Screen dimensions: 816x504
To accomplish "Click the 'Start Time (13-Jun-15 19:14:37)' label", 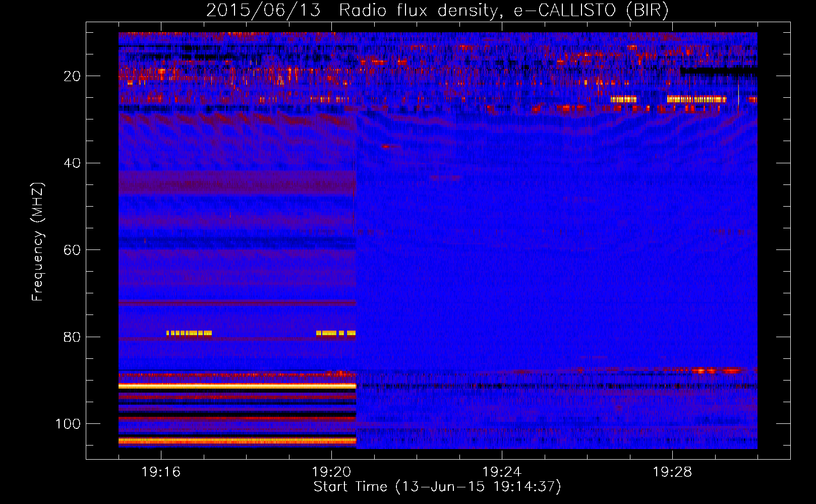I will click(x=437, y=487).
